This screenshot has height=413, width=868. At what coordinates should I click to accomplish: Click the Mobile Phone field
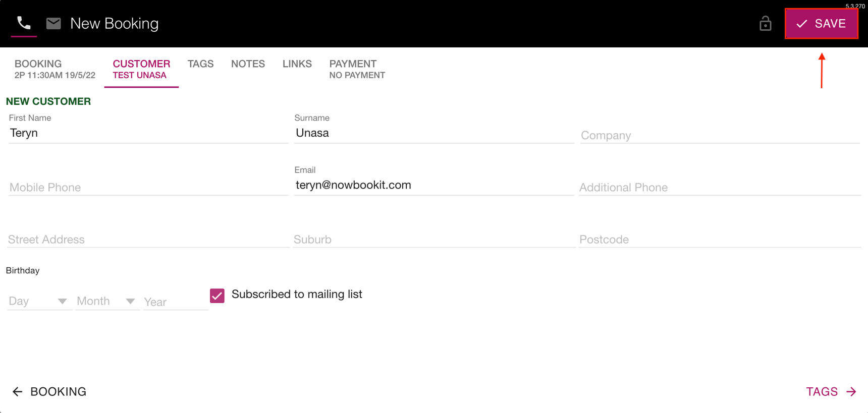[x=148, y=187]
